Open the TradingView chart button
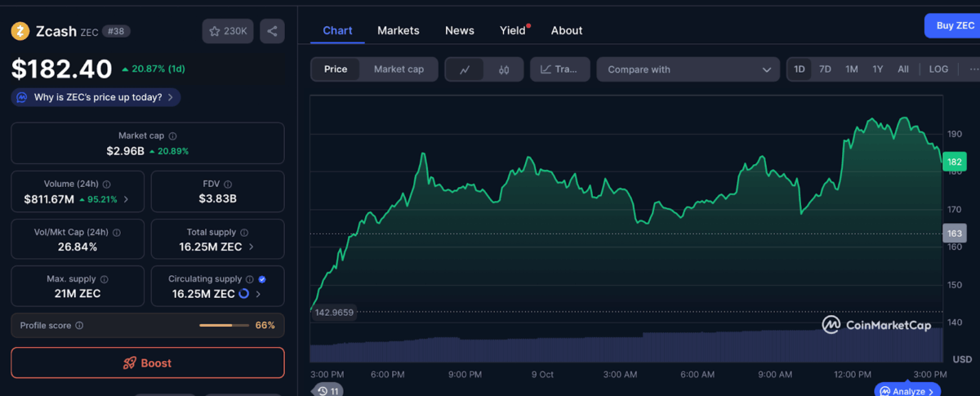The height and width of the screenshot is (396, 980). click(559, 69)
